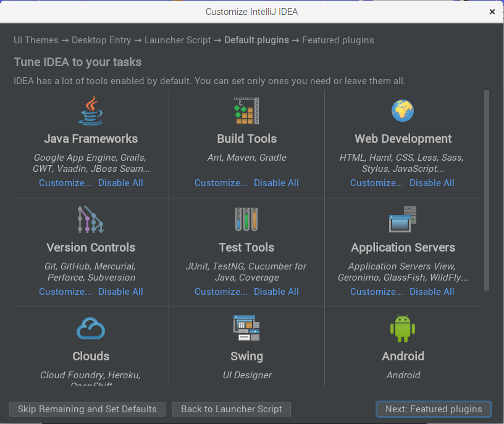Close the Customize IntelliJ IDEA dialog
The image size is (504, 424).
(x=492, y=12)
